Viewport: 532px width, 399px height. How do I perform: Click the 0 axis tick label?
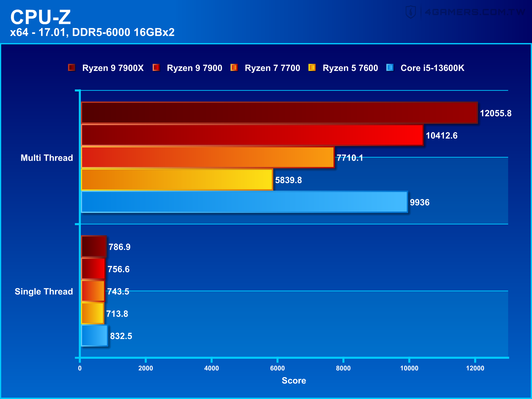[x=80, y=368]
